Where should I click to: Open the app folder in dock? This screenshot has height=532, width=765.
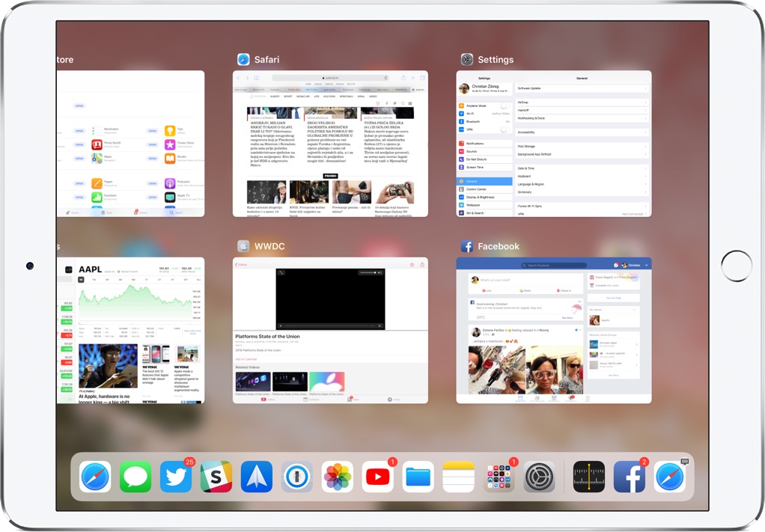[x=499, y=477]
